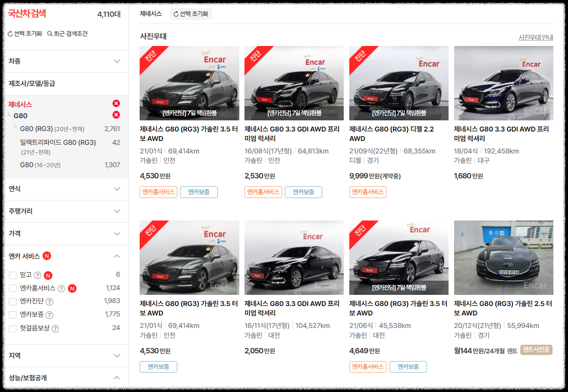Open thumbnail of 2,530만원 G80 3.3 GDI
The width and height of the screenshot is (568, 392).
click(294, 83)
